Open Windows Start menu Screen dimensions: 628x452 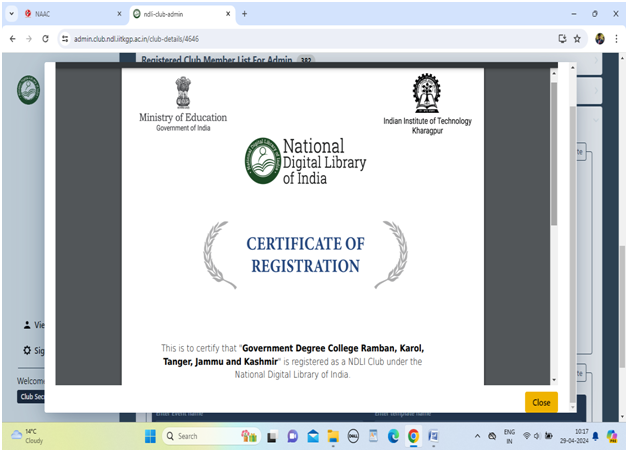coord(150,436)
